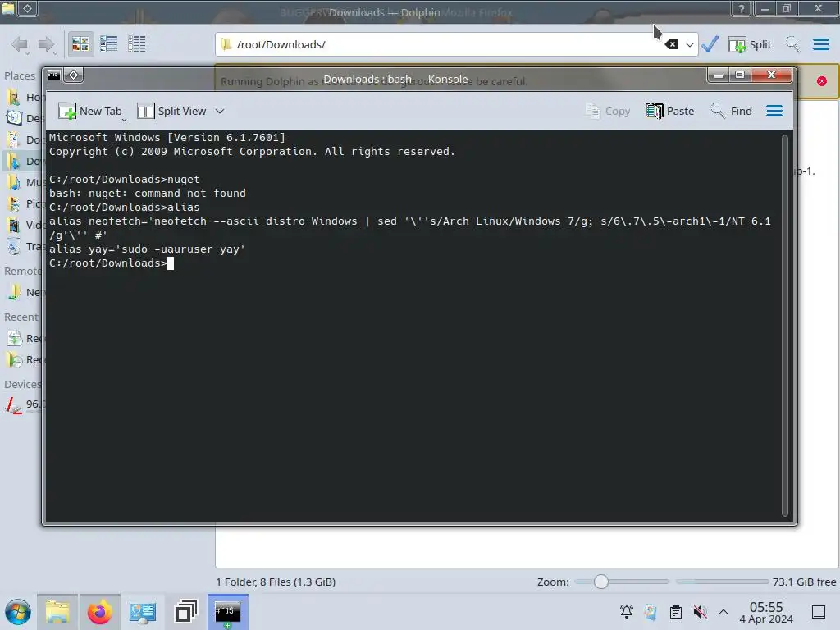Switch to Konsole taskbar entry
840x630 pixels.
tap(228, 612)
